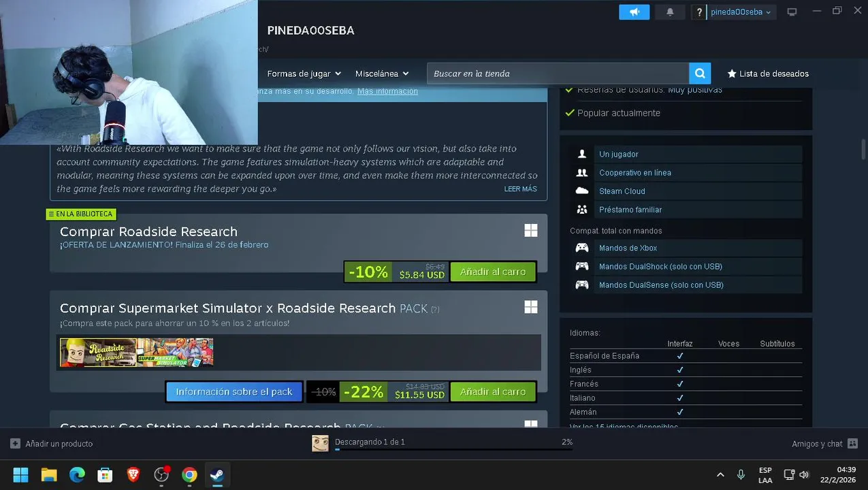The width and height of the screenshot is (868, 490).
Task: Click LEER MÁS to expand description
Action: click(x=520, y=189)
